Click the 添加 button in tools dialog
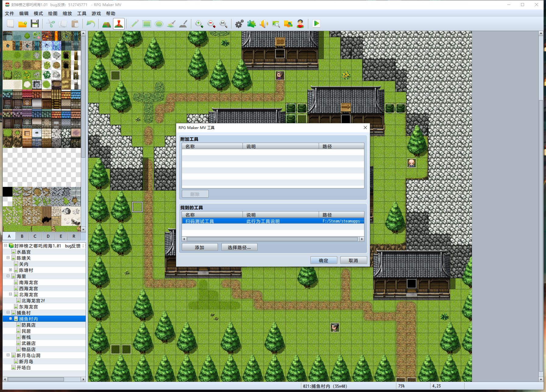This screenshot has width=546, height=392. pos(200,247)
